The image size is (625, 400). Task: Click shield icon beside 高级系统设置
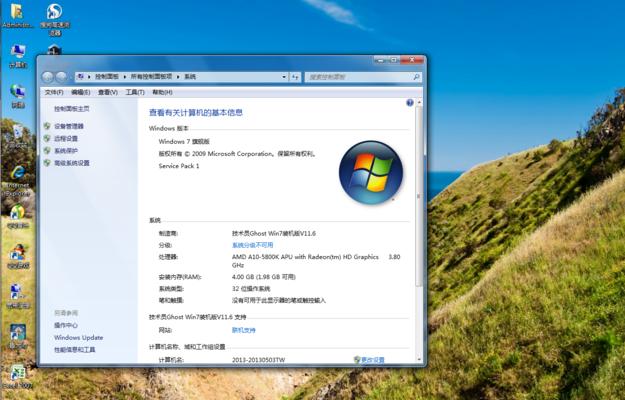point(47,163)
